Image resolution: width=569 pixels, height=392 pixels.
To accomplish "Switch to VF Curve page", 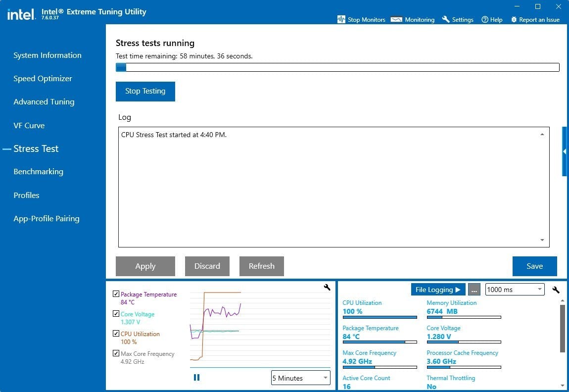I will point(29,126).
